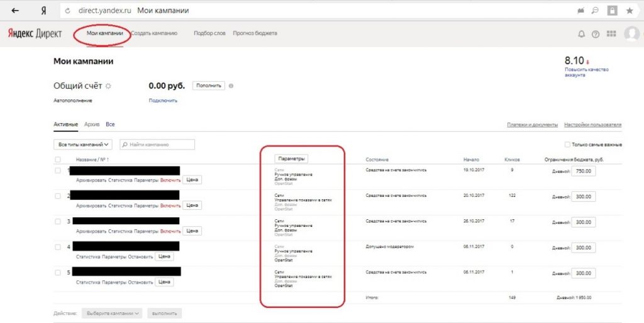Edit the 750.00 daily budget field

583,171
